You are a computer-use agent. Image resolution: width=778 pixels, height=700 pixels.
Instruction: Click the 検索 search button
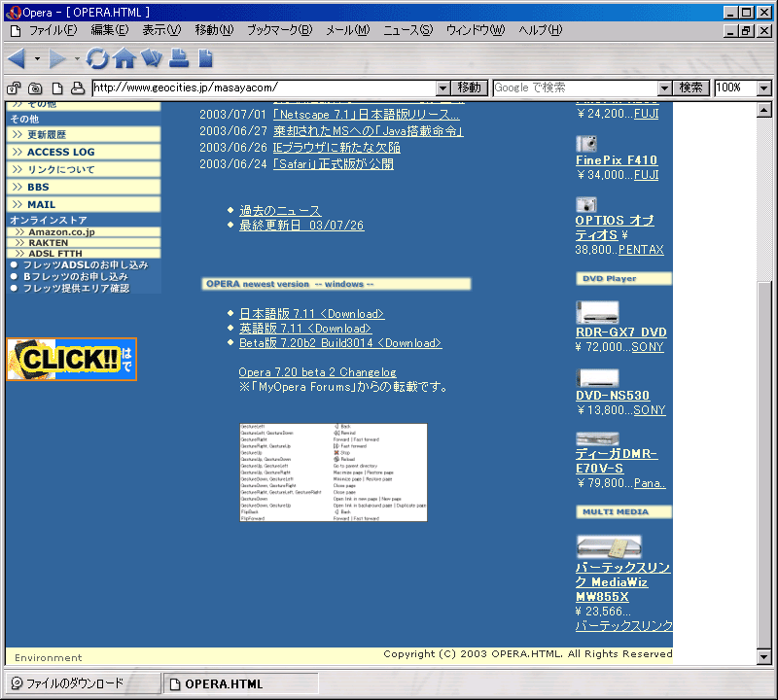[690, 88]
